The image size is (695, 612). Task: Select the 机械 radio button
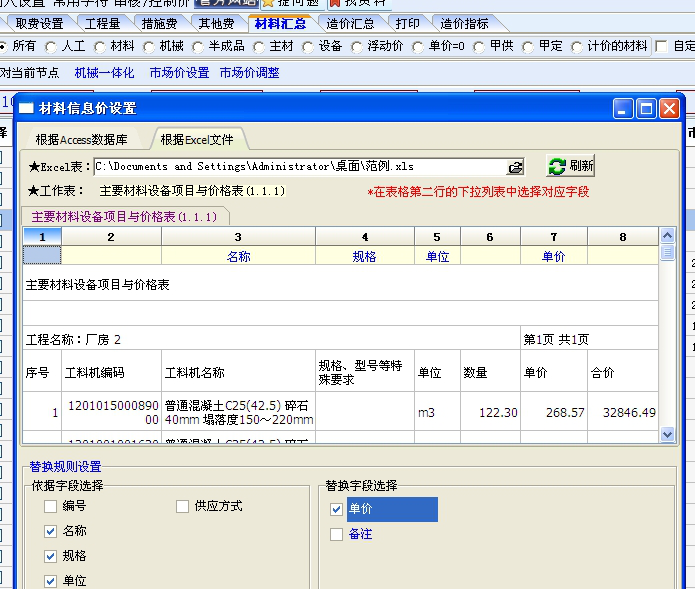pyautogui.click(x=149, y=47)
